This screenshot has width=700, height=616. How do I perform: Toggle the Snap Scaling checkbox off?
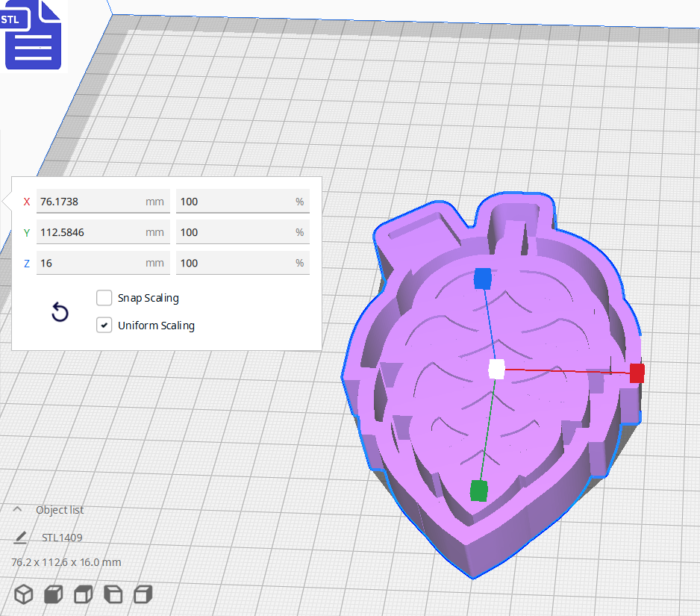104,298
